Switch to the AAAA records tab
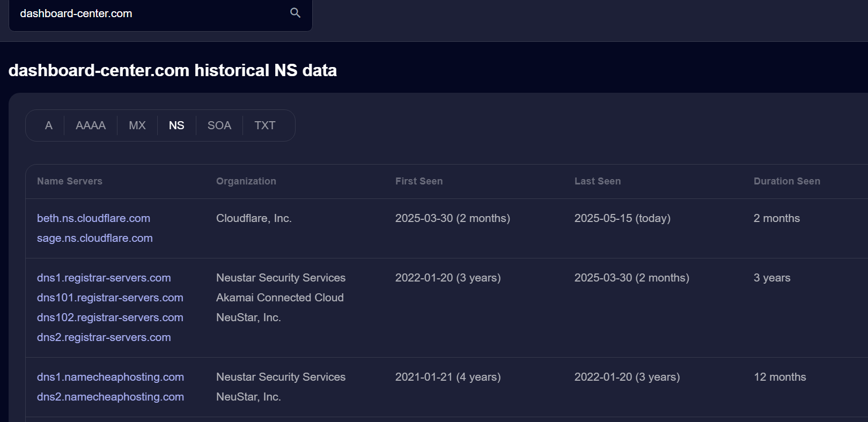This screenshot has height=422, width=868. [91, 125]
